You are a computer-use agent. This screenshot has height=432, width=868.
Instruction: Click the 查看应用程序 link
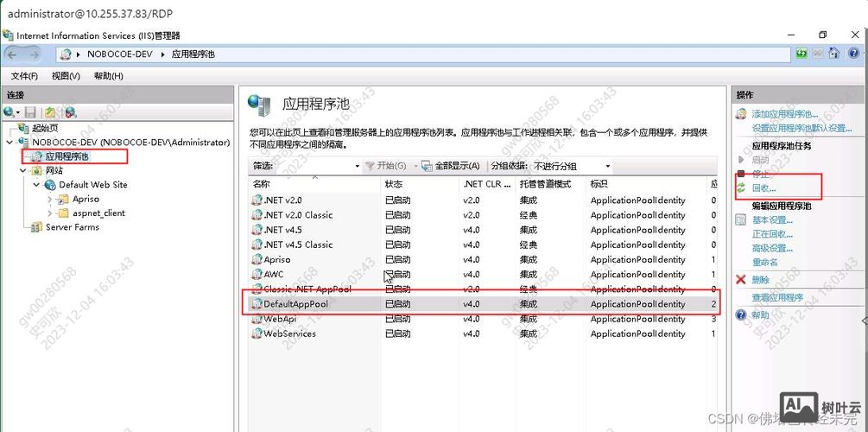click(x=777, y=297)
